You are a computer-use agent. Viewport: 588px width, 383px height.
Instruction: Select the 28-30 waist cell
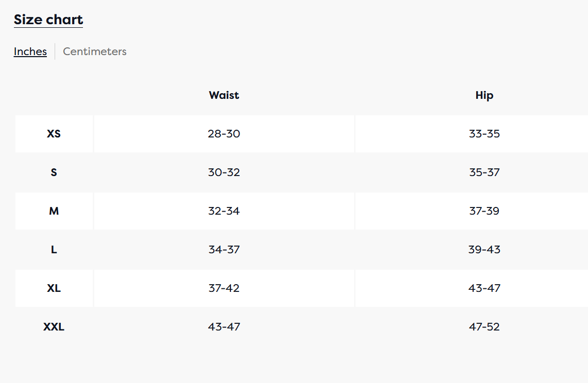[x=224, y=134]
